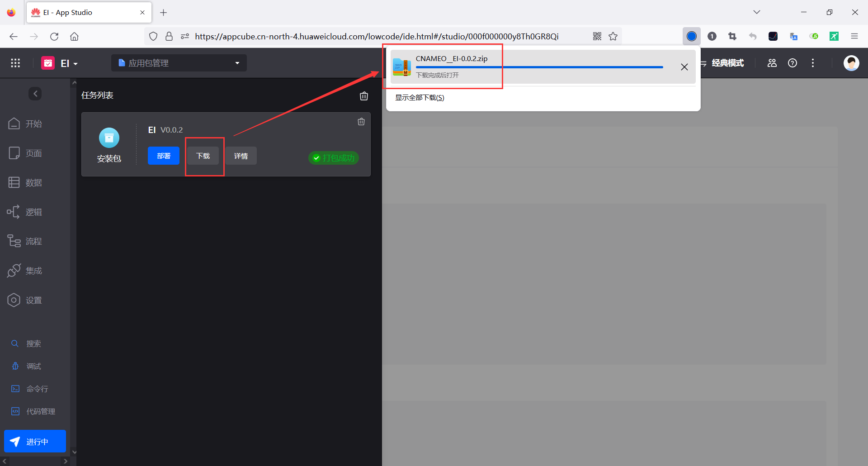This screenshot has width=868, height=466.
Task: Click the blue downloads toolbar button
Action: [692, 36]
